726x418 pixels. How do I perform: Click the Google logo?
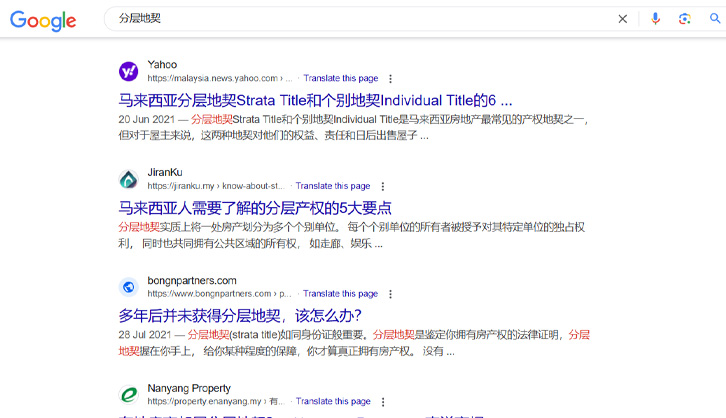43,20
